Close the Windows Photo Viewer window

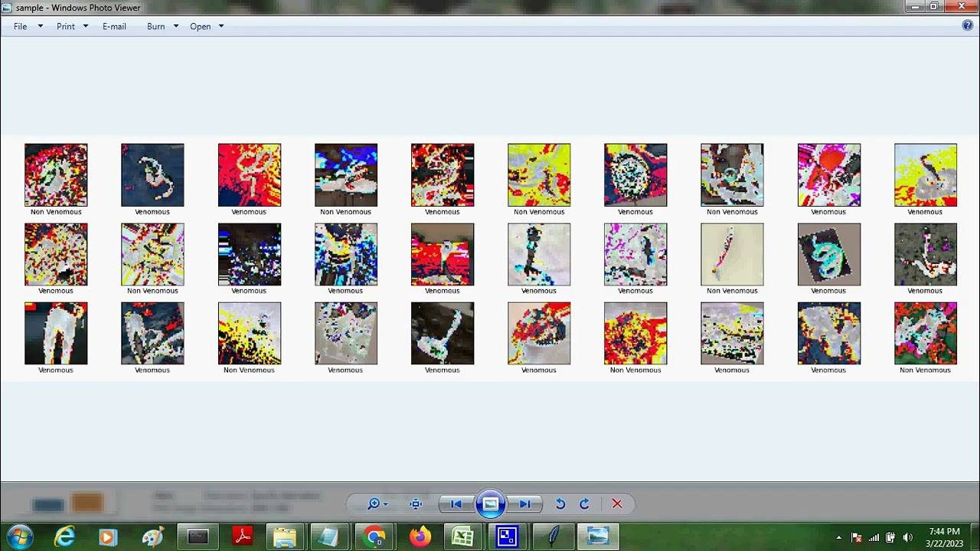pyautogui.click(x=961, y=7)
